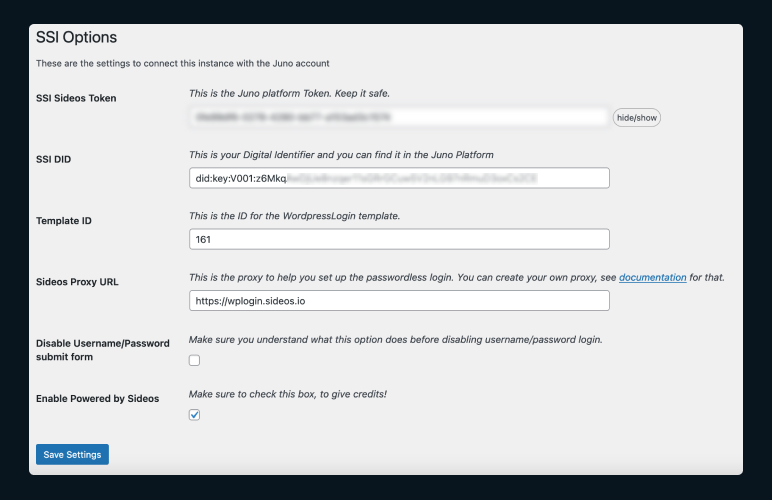
Task: Click the Sideos Proxy URL label
Action: tap(77, 282)
